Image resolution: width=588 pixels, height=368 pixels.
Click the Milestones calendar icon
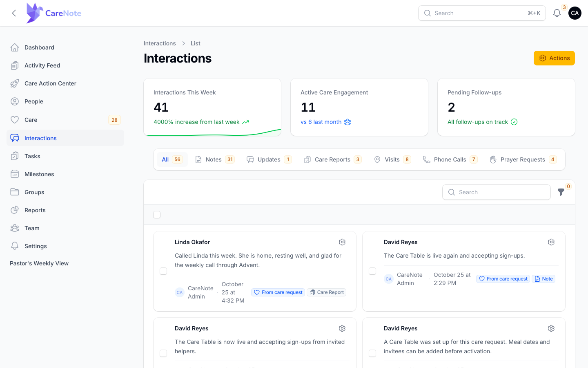point(15,174)
